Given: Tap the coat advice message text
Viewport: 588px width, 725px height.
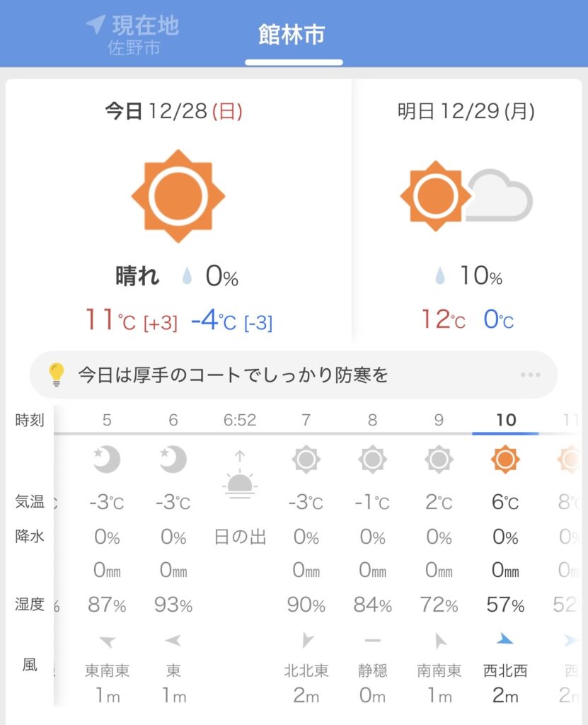Looking at the screenshot, I should click(x=233, y=375).
